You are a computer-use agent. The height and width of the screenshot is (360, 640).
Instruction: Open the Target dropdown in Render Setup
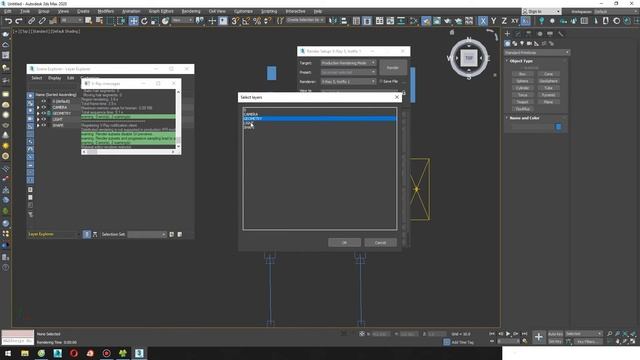pyautogui.click(x=348, y=63)
